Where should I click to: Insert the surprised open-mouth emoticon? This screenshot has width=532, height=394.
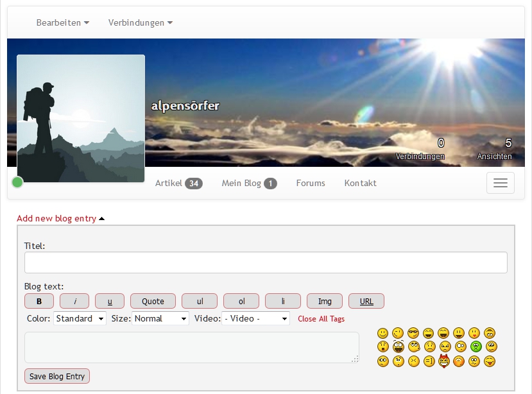[383, 347]
